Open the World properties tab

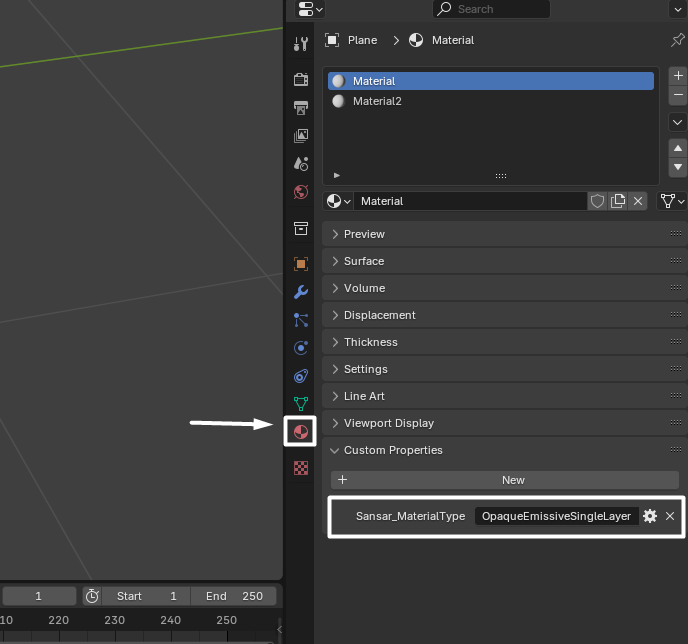coord(300,191)
